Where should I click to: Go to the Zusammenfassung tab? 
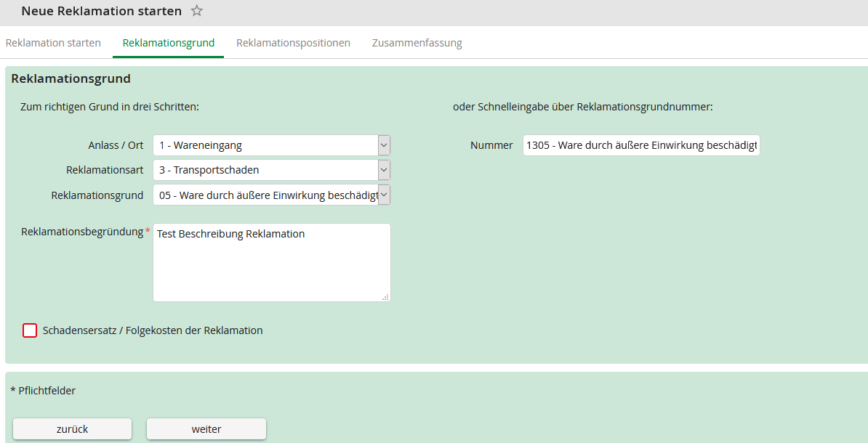click(x=417, y=43)
